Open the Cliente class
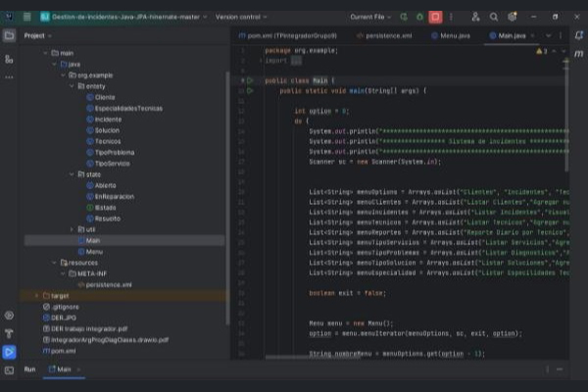The width and height of the screenshot is (588, 392). click(105, 97)
